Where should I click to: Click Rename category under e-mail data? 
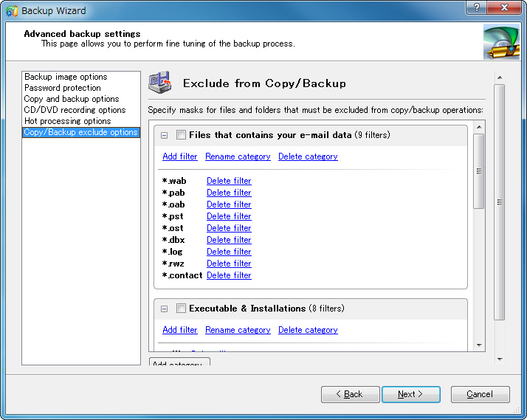[238, 156]
